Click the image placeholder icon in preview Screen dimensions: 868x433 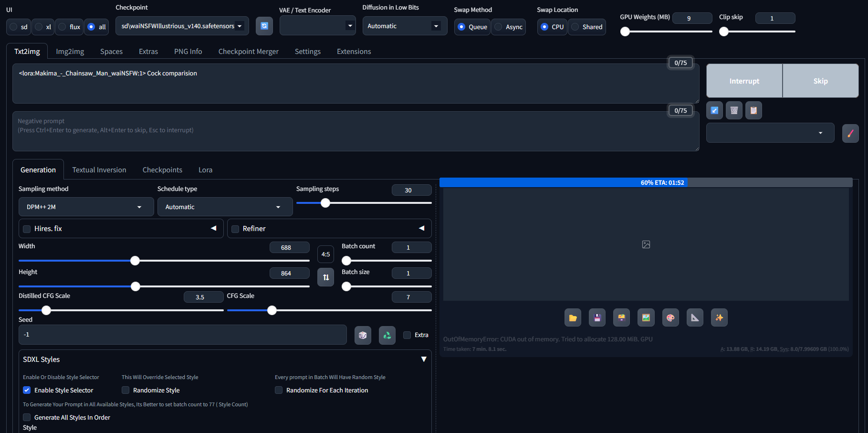click(646, 244)
